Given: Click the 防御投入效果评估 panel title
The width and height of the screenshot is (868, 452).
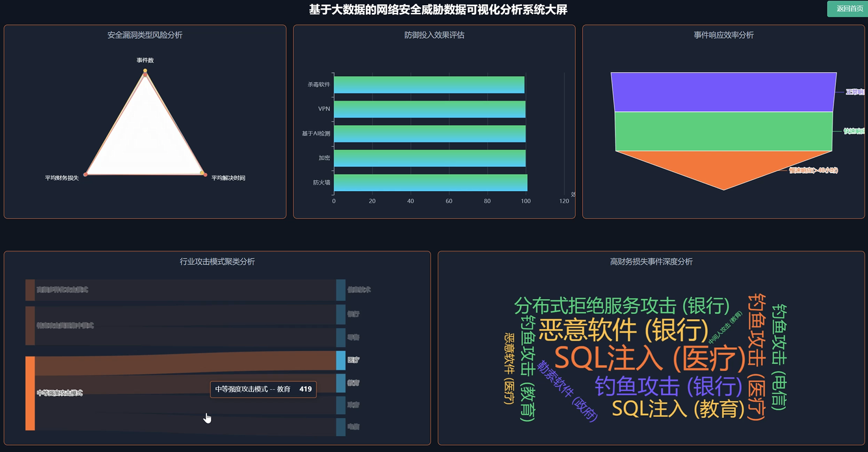Looking at the screenshot, I should [x=434, y=35].
